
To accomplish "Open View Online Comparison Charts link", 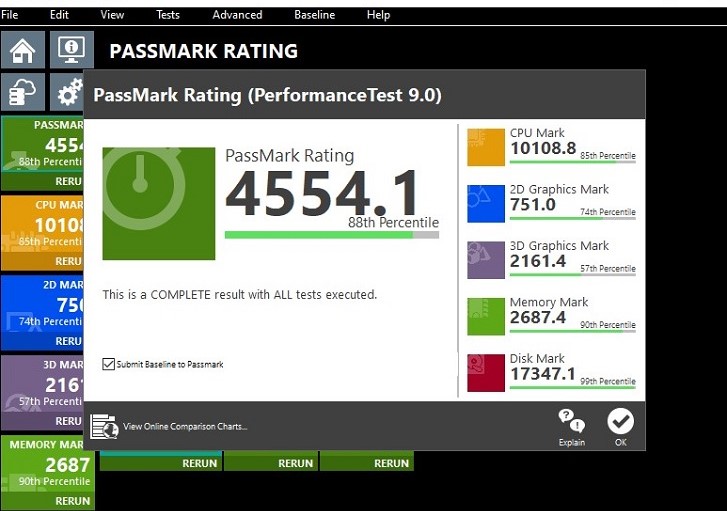I will click(x=185, y=426).
